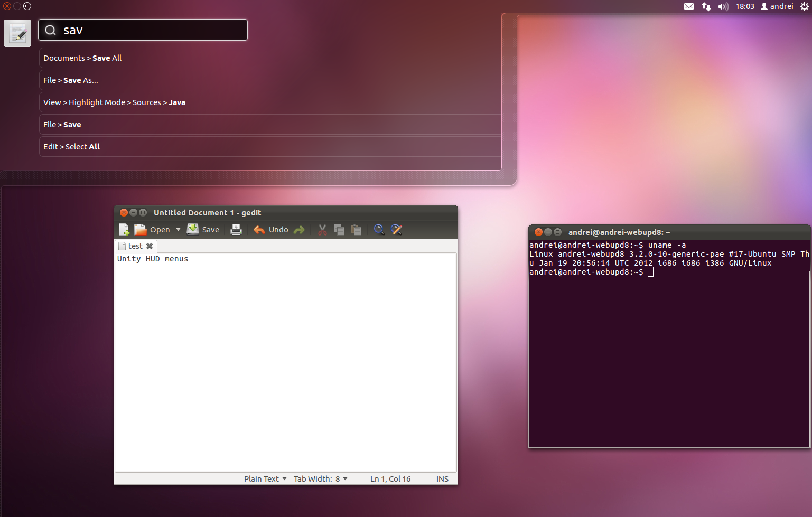
Task: Select the Cut scissors icon
Action: coord(322,229)
